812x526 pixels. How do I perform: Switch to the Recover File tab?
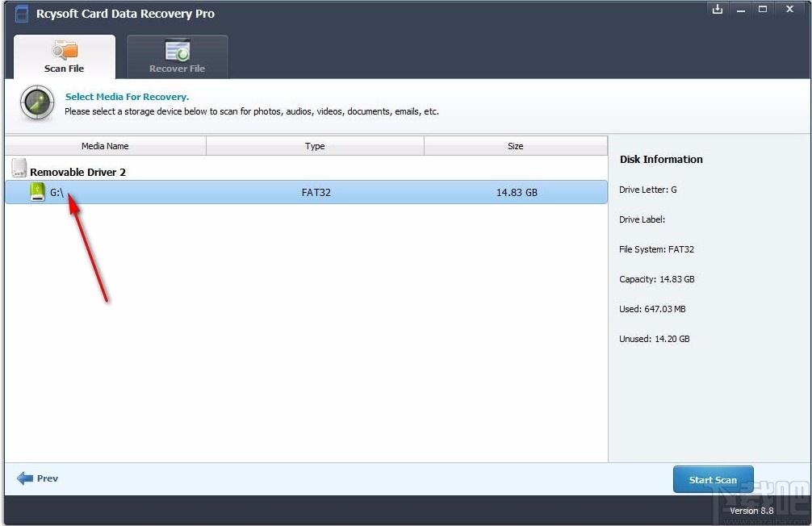coord(177,57)
